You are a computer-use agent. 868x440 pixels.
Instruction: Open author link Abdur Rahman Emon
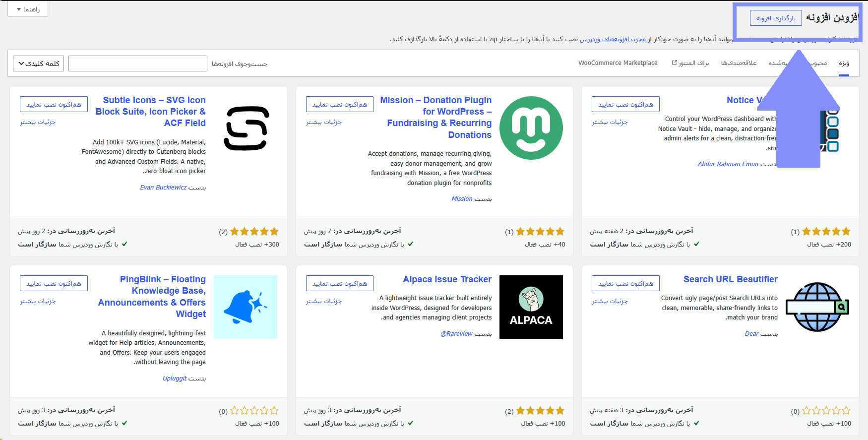point(728,164)
